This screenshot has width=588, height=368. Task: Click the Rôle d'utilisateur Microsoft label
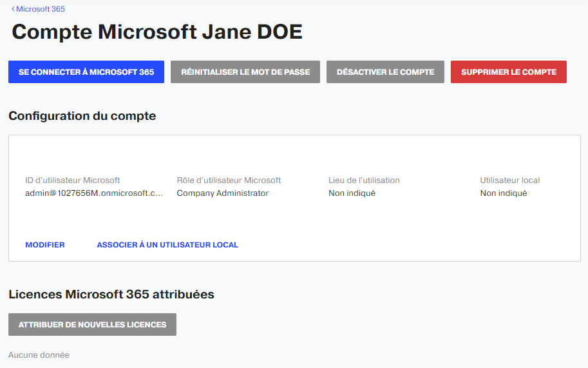(229, 180)
